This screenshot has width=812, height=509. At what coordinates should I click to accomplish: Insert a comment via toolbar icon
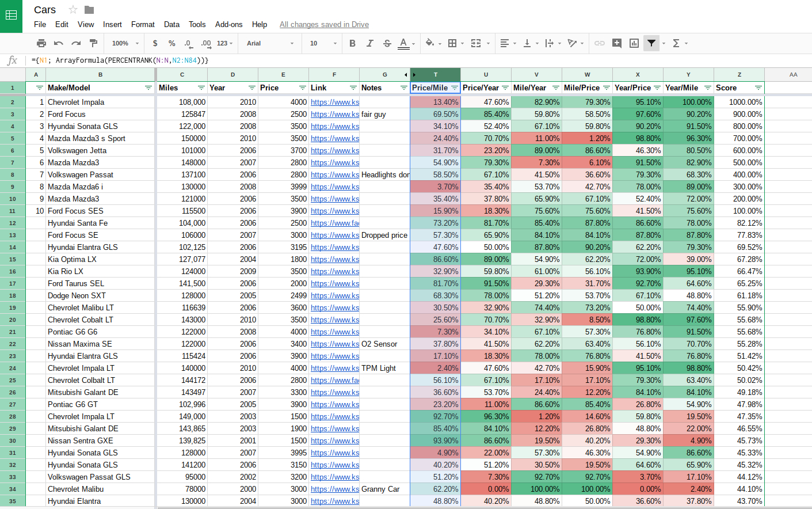coord(616,43)
